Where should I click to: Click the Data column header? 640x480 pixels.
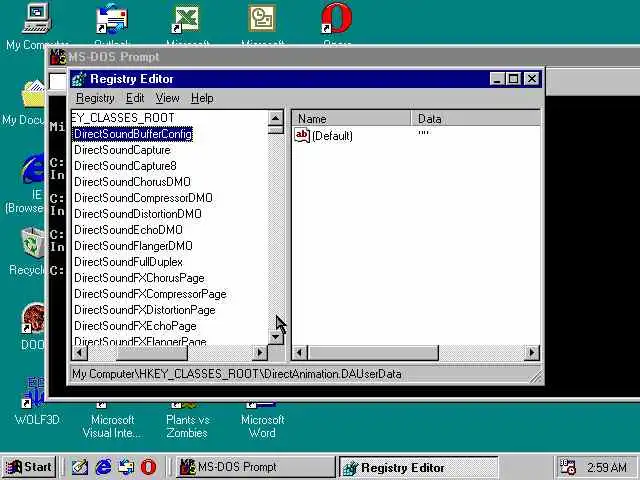(x=476, y=119)
